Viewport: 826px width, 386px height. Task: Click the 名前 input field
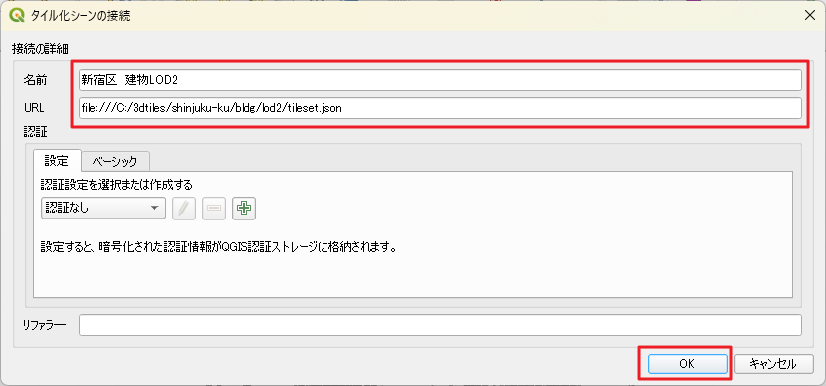coord(440,80)
